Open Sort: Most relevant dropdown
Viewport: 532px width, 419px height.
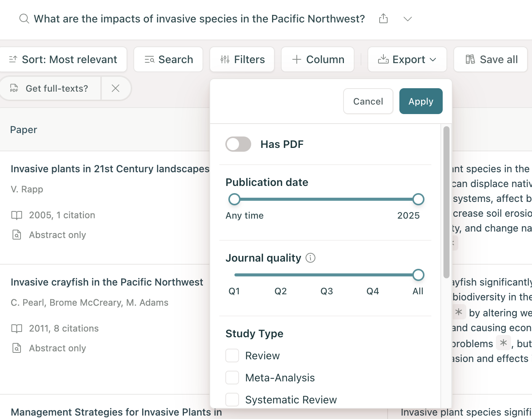(63, 60)
